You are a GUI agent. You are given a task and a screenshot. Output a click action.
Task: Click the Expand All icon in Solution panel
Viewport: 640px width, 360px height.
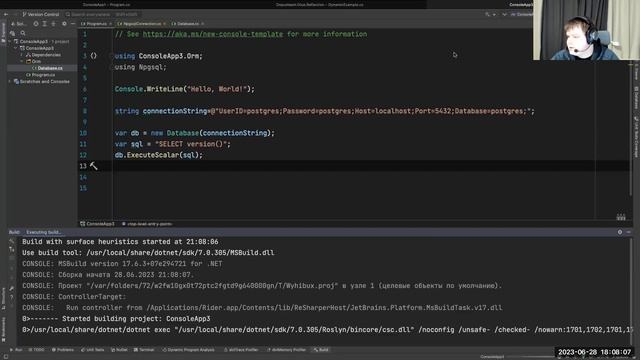[44, 24]
